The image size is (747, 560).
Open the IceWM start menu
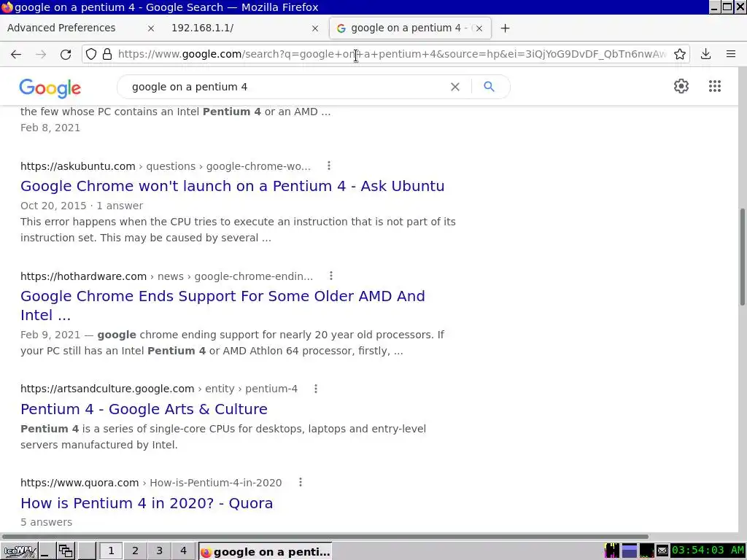coord(19,551)
